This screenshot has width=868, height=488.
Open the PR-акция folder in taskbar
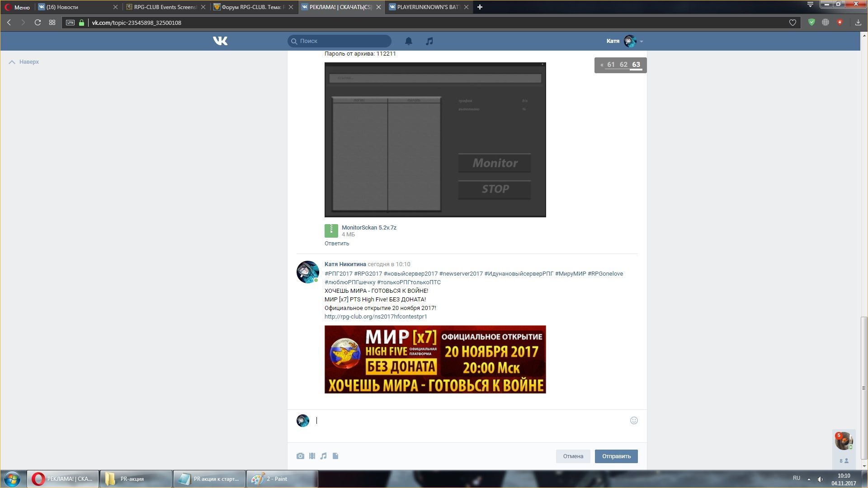(x=136, y=479)
